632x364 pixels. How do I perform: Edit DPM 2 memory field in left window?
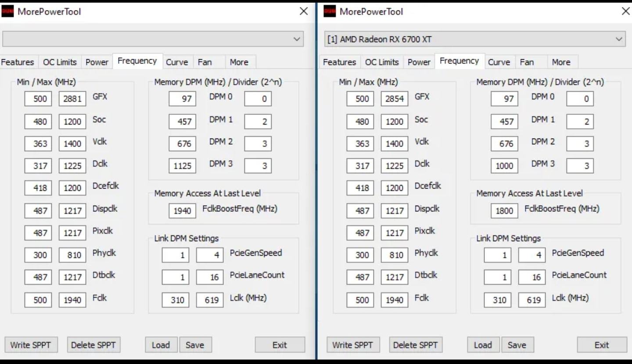(x=182, y=144)
